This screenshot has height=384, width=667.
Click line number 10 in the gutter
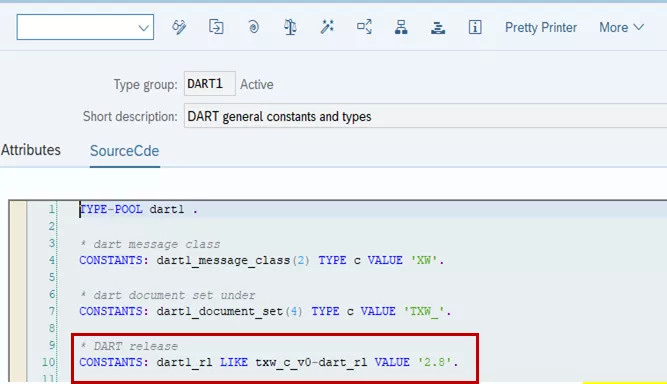(48, 362)
